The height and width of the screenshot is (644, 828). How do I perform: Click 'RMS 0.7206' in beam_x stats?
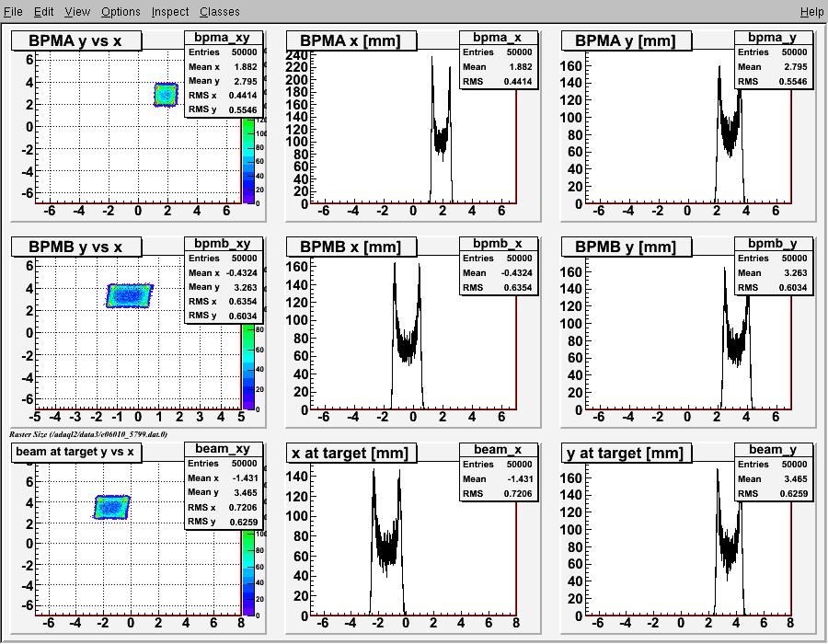coord(498,493)
